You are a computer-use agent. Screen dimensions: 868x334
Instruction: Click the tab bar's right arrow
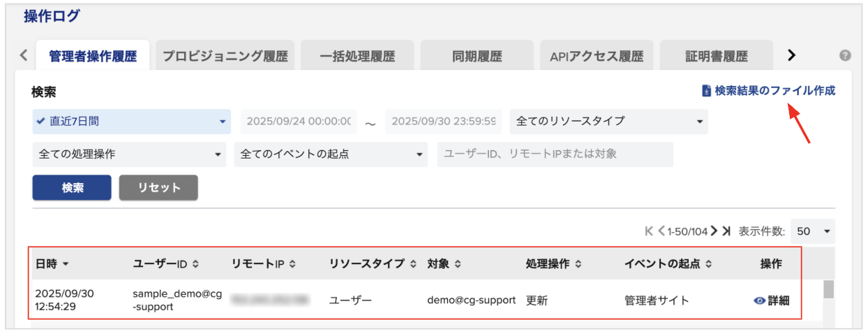pyautogui.click(x=791, y=55)
